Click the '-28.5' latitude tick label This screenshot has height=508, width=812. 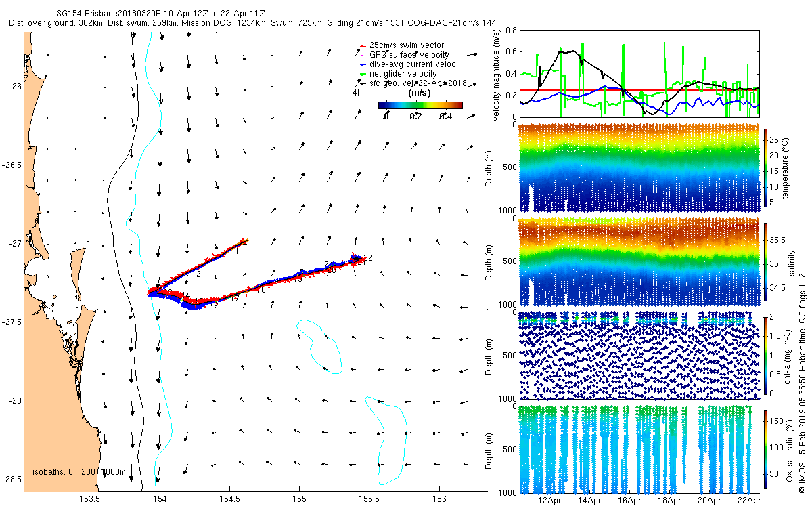coord(12,479)
